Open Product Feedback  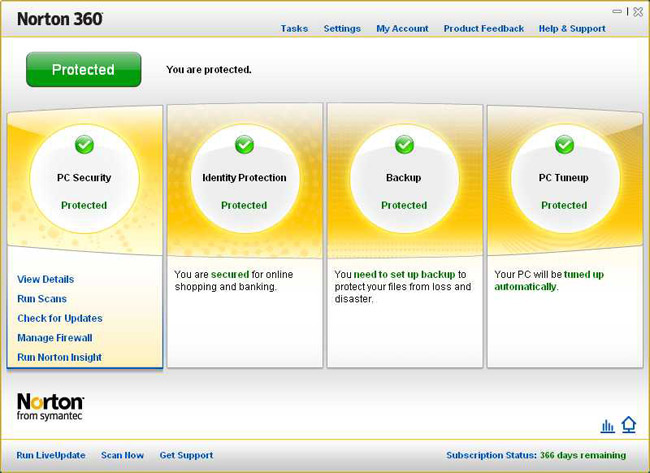point(484,29)
